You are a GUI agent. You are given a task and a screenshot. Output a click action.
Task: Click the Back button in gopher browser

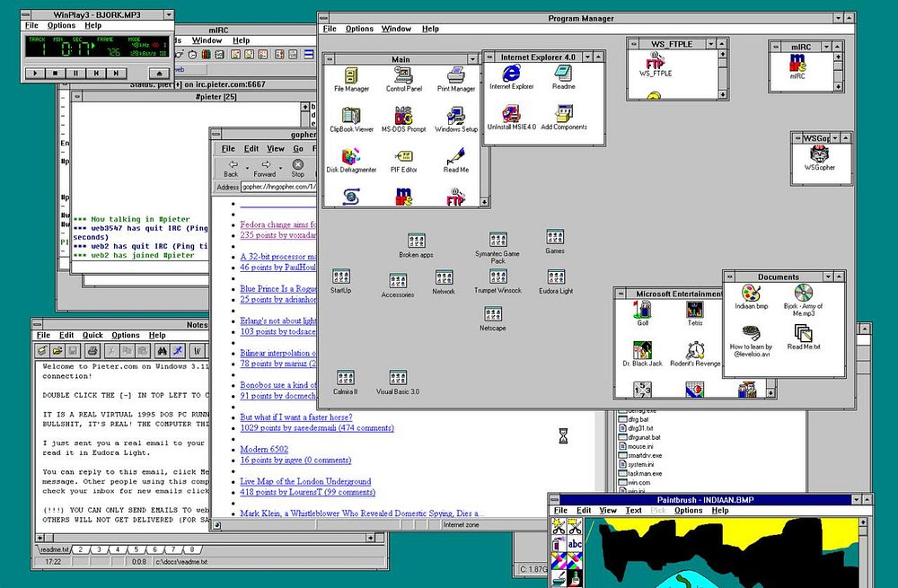tap(232, 169)
